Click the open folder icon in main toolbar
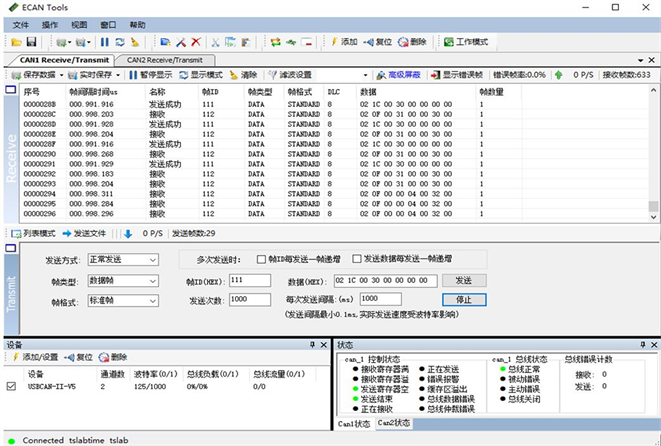Screen dimensions: 661x446 [16, 42]
